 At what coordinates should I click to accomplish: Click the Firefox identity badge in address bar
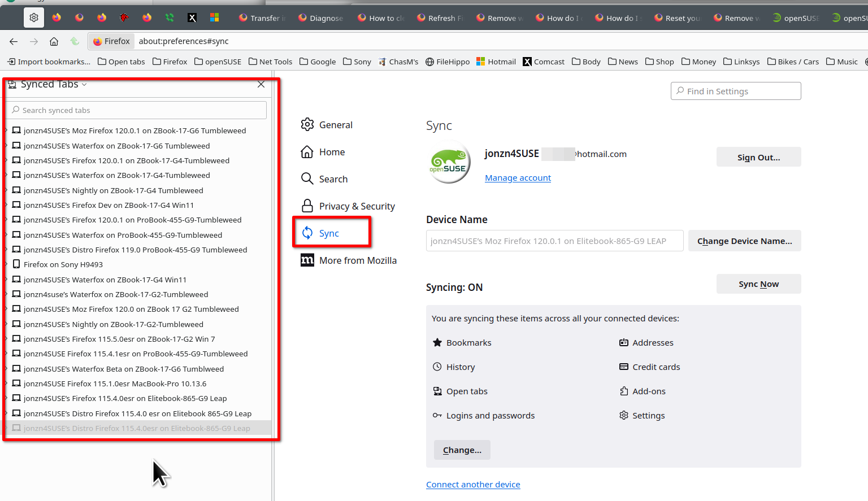click(111, 41)
